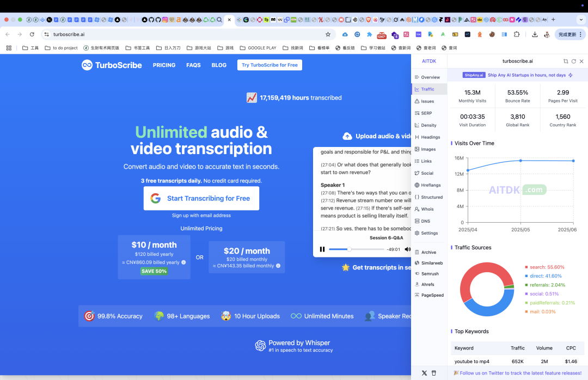
Task: Click Sign up with email address link
Action: tap(201, 216)
